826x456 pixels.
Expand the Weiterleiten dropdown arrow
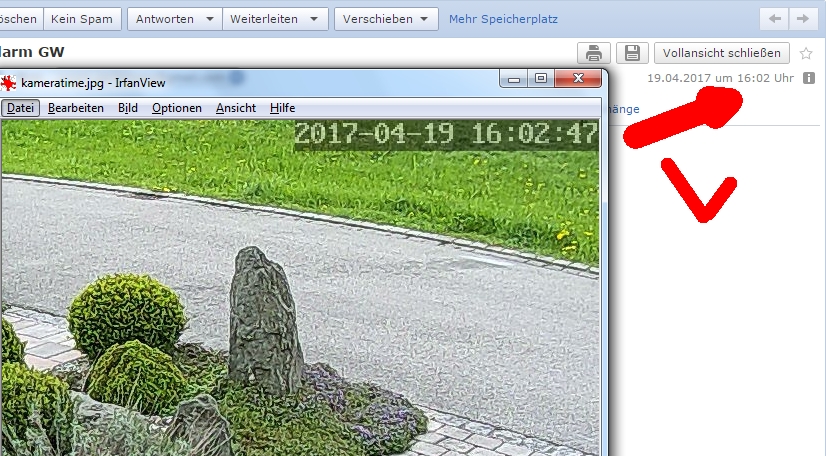click(313, 19)
